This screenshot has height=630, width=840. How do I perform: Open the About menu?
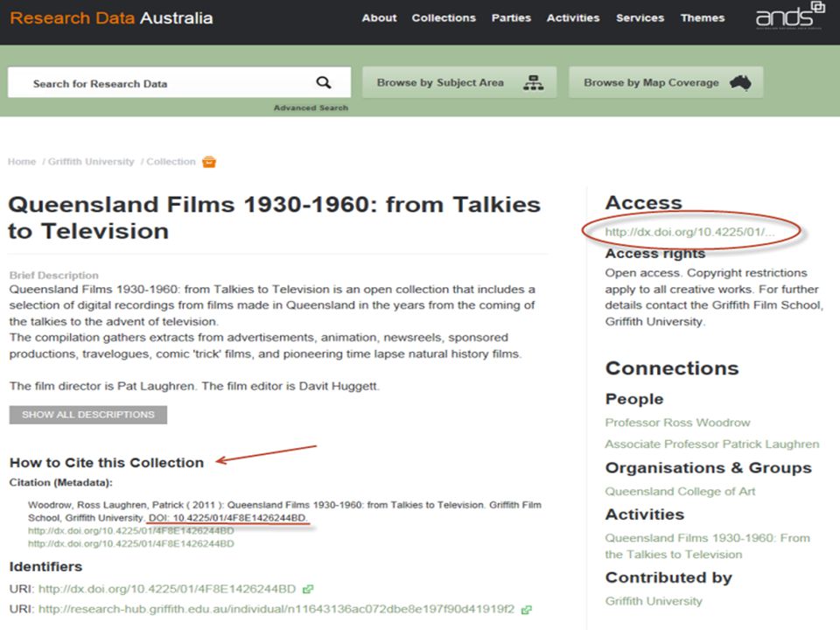pyautogui.click(x=379, y=17)
